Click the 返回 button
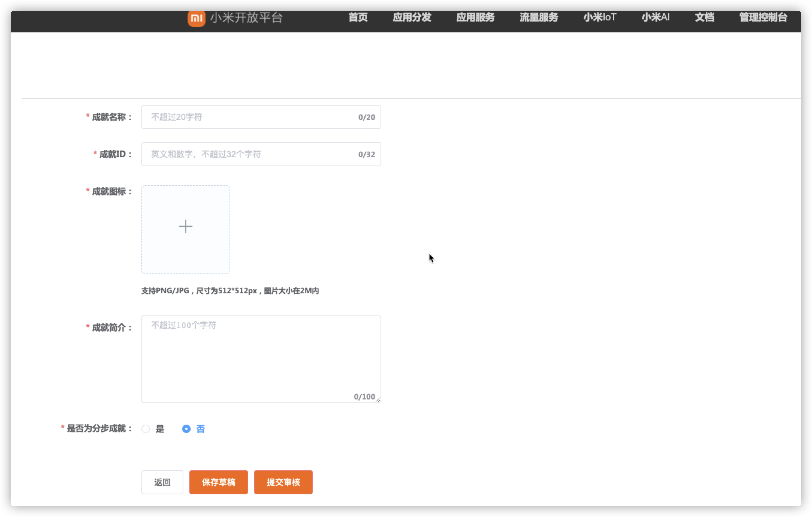 point(162,482)
